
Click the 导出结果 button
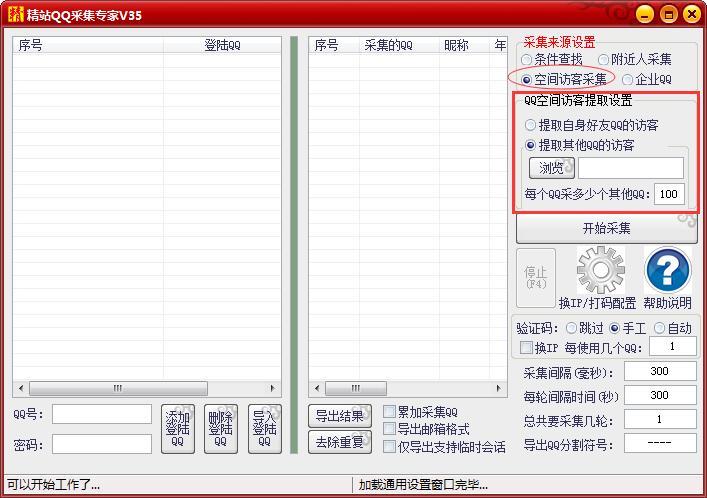click(340, 416)
